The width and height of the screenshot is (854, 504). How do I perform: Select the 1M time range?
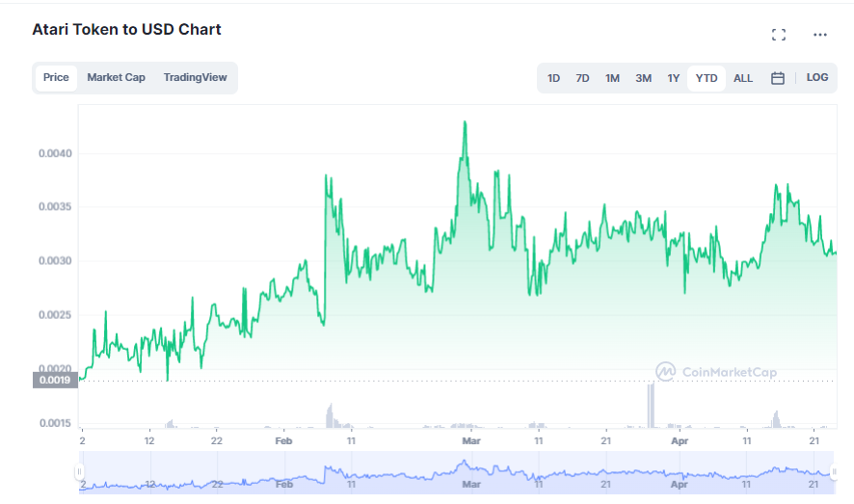tap(612, 78)
